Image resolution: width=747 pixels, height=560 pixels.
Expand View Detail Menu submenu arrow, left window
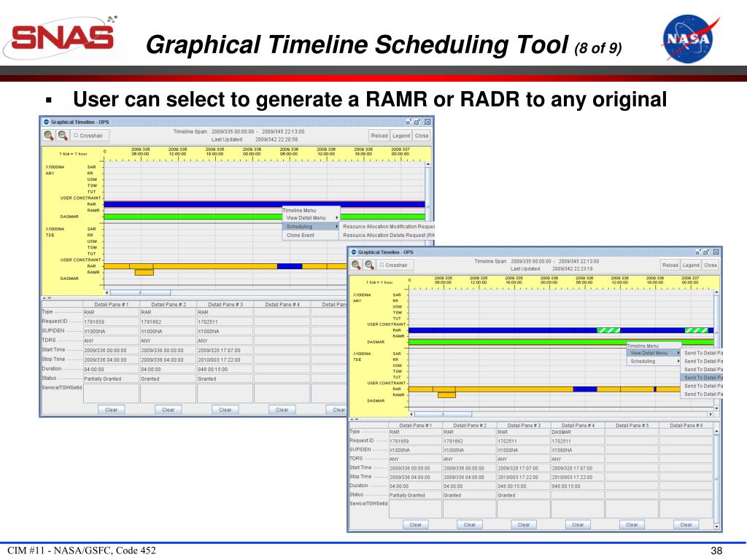coord(337,217)
